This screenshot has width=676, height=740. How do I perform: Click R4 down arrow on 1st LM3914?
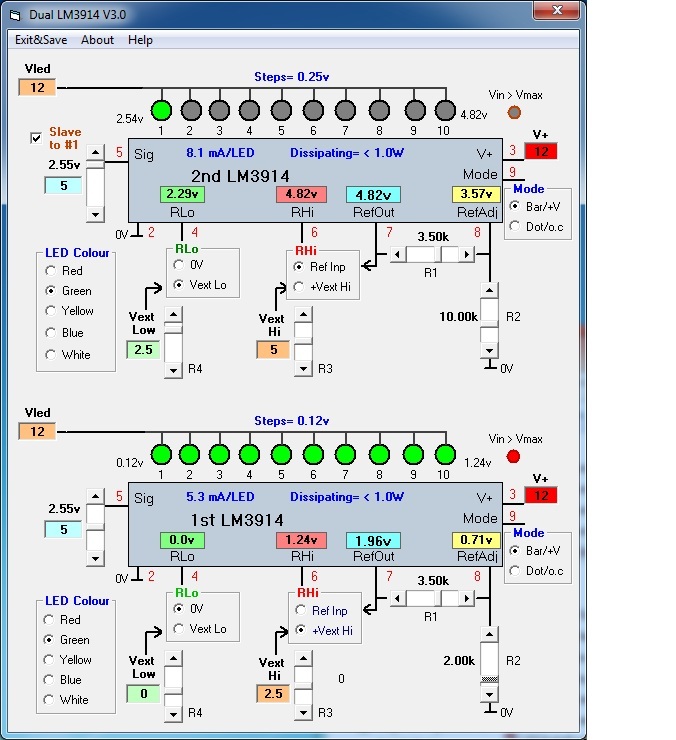coord(173,714)
